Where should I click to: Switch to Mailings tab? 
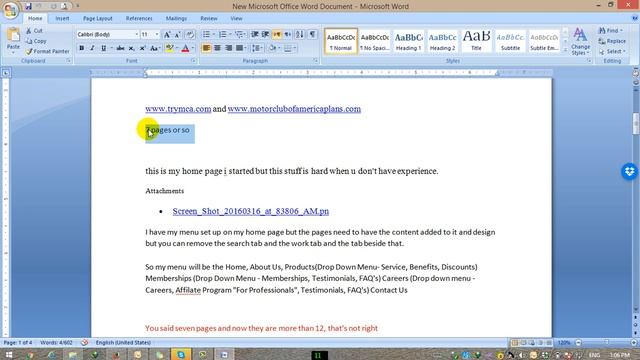tap(176, 18)
